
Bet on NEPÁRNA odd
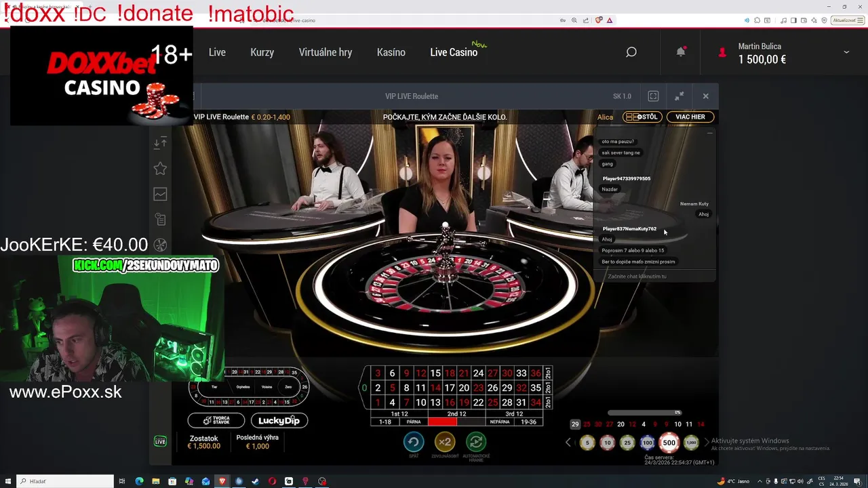point(500,422)
